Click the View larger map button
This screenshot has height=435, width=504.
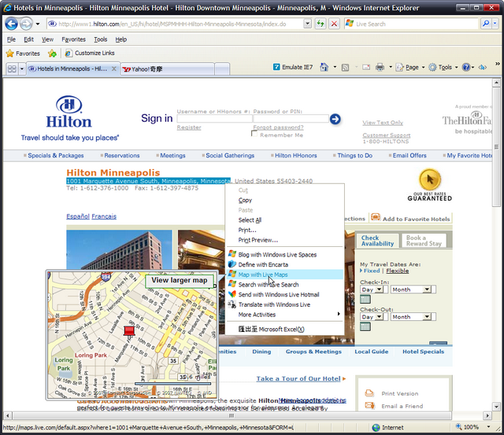(180, 280)
